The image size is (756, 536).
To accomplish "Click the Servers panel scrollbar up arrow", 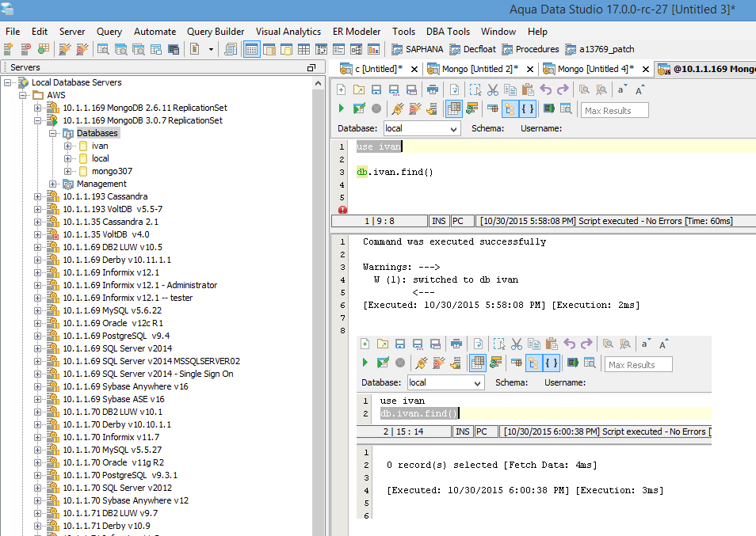I will click(318, 84).
